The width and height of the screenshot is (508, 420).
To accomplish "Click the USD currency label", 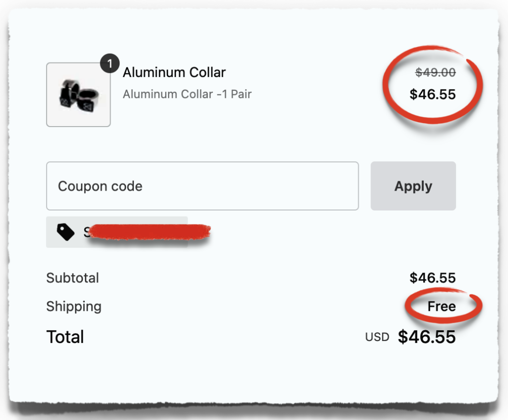I will click(x=377, y=337).
